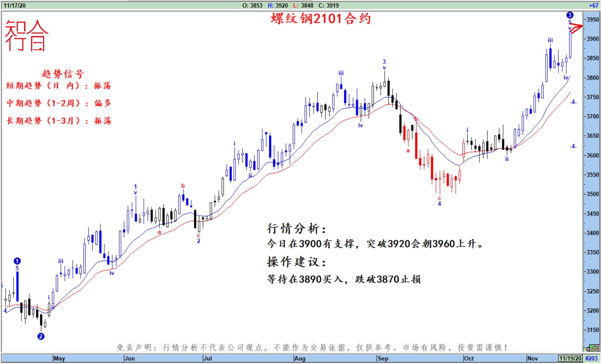Select the Jul marker on time axis
This screenshot has height=364, width=601.
(x=207, y=358)
